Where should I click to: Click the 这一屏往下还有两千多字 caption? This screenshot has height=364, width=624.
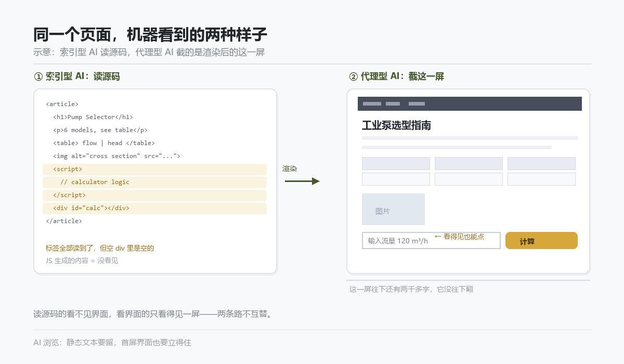coord(411,289)
